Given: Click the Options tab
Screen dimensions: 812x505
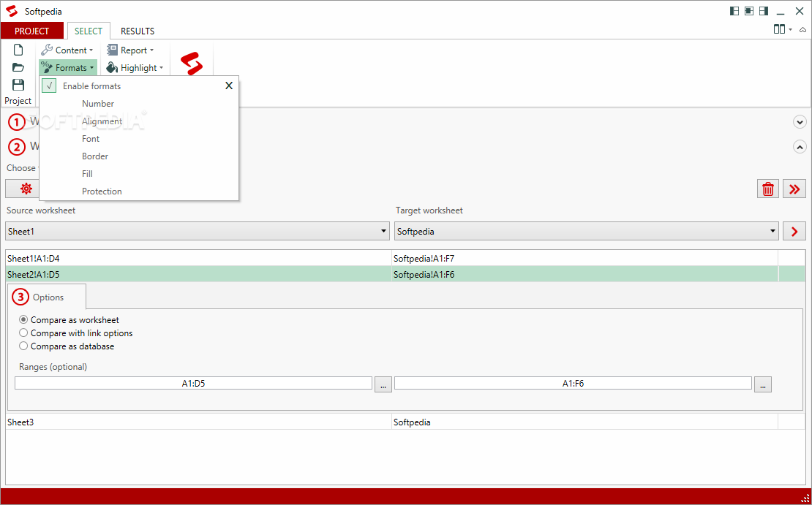Looking at the screenshot, I should tap(47, 297).
